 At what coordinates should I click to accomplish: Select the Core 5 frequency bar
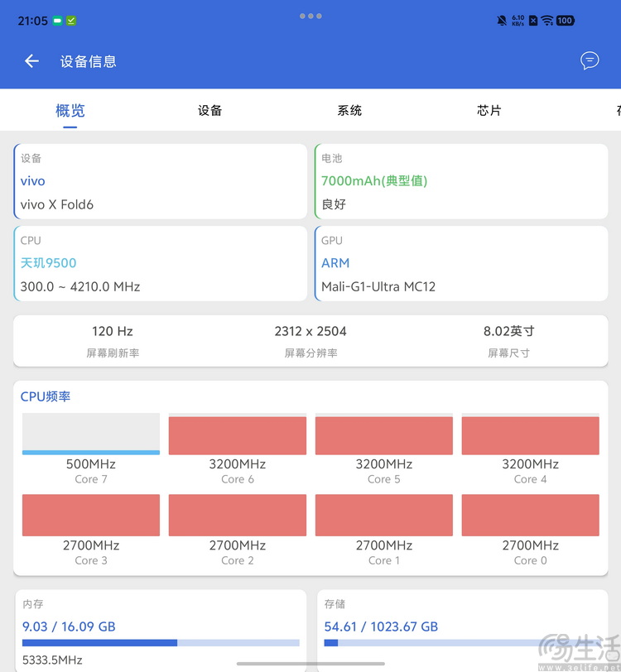[x=384, y=434]
